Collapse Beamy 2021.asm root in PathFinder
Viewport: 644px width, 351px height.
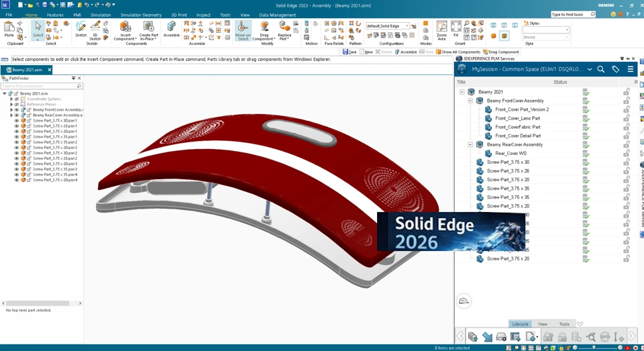[5, 93]
